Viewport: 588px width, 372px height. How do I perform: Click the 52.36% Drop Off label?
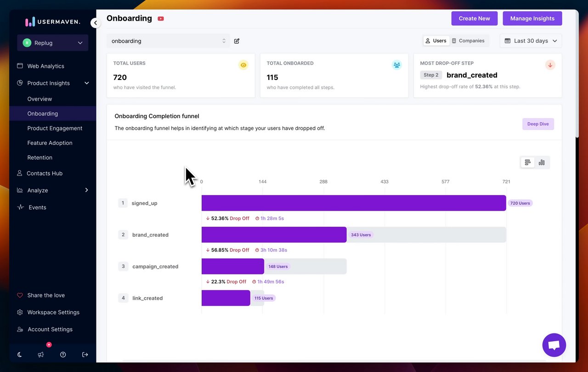click(x=228, y=218)
